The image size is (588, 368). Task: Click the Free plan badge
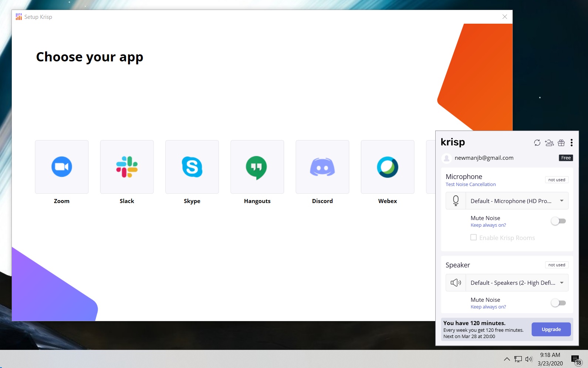(x=566, y=158)
